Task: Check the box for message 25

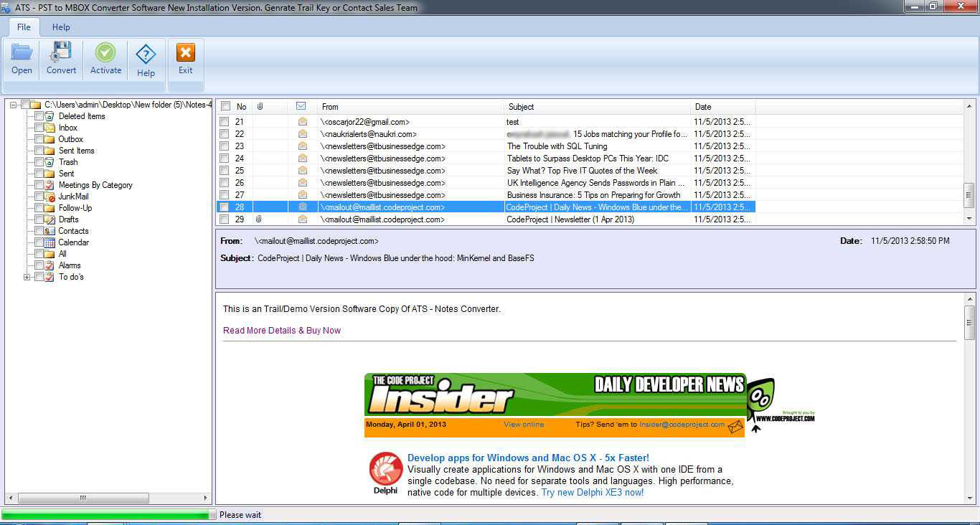Action: pos(225,171)
